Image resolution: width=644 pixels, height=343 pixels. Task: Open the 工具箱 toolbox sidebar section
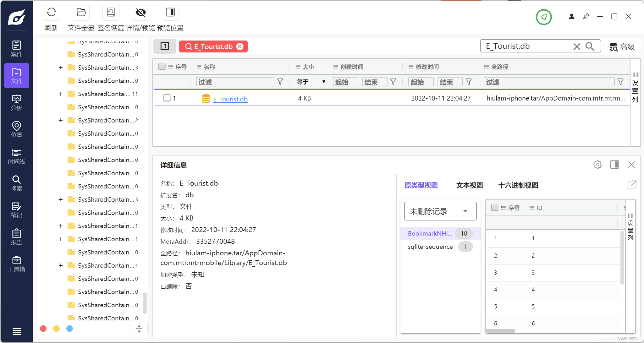click(16, 264)
